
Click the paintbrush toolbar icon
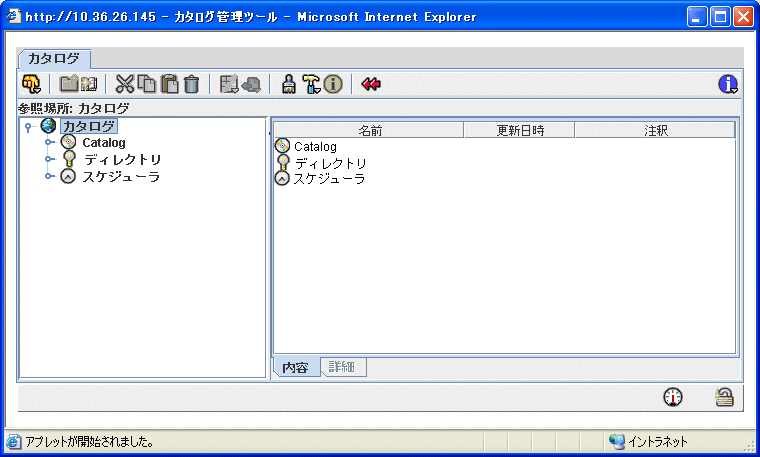pos(289,84)
